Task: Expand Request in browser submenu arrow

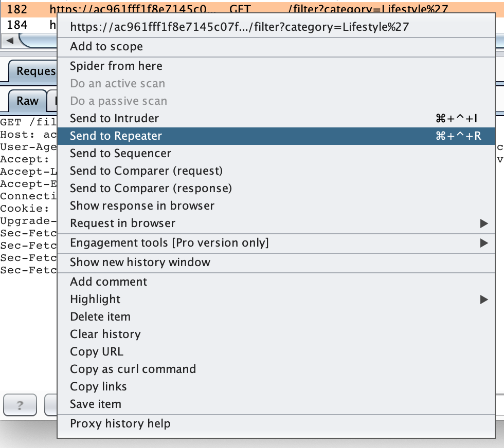Action: (x=484, y=223)
